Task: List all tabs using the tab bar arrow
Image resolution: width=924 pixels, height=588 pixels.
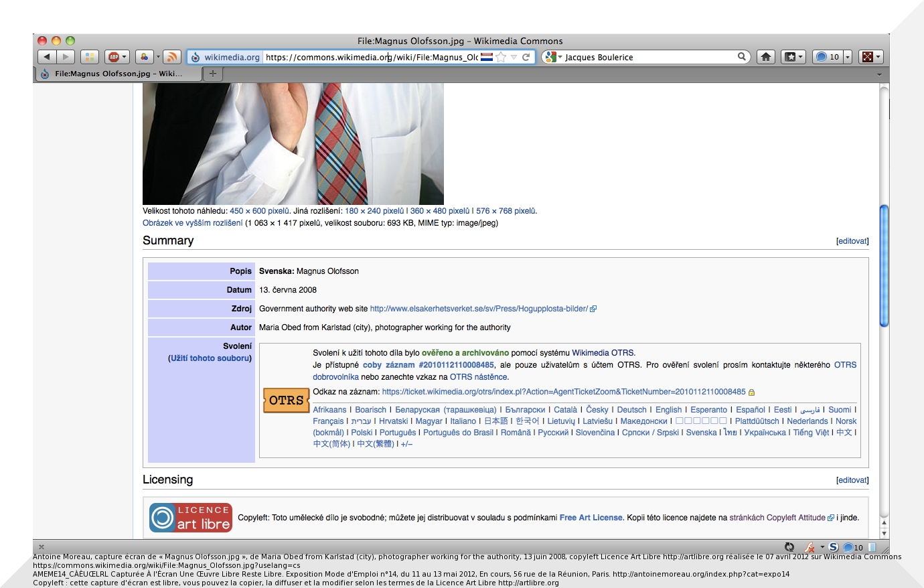Action: tap(879, 74)
